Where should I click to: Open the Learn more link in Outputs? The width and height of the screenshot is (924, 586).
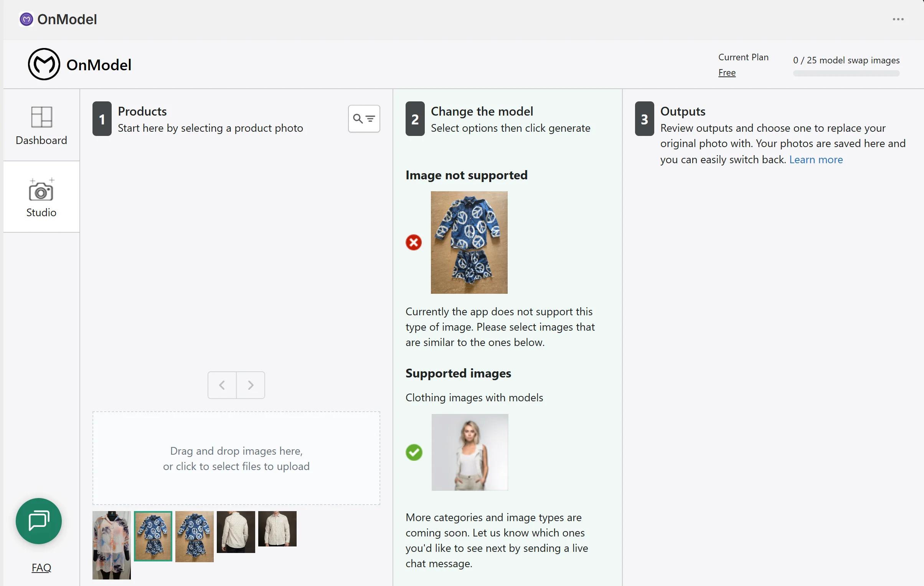pyautogui.click(x=816, y=159)
